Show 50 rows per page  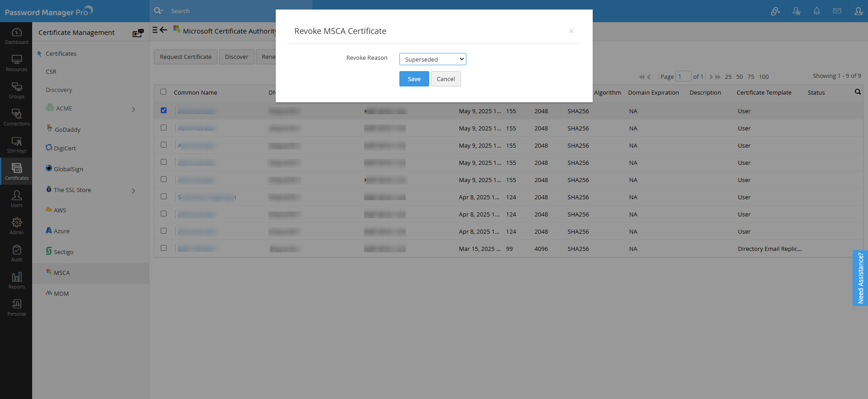tap(739, 77)
